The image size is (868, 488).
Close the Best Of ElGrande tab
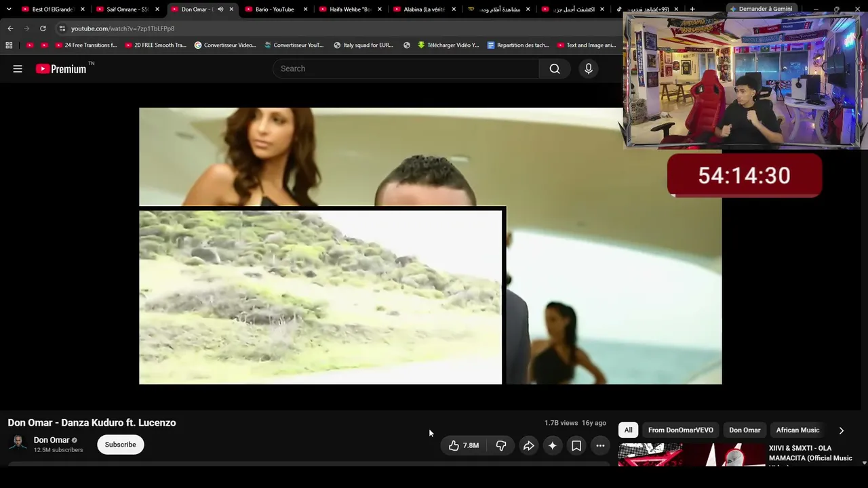pos(83,9)
